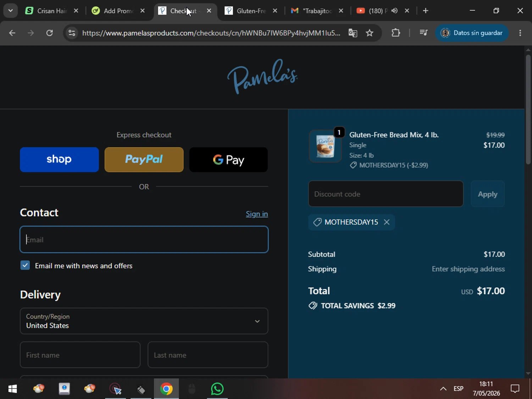Pay with Google Pay button

(x=229, y=160)
